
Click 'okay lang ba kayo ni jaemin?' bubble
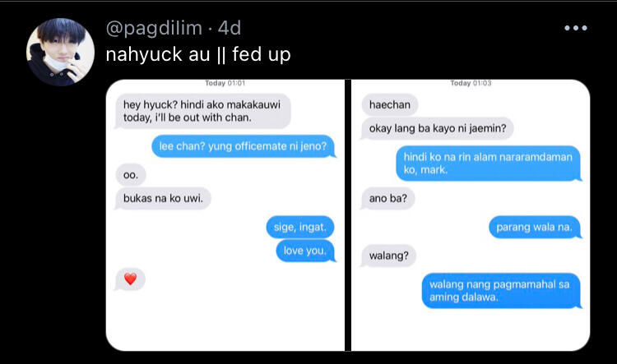(x=437, y=128)
